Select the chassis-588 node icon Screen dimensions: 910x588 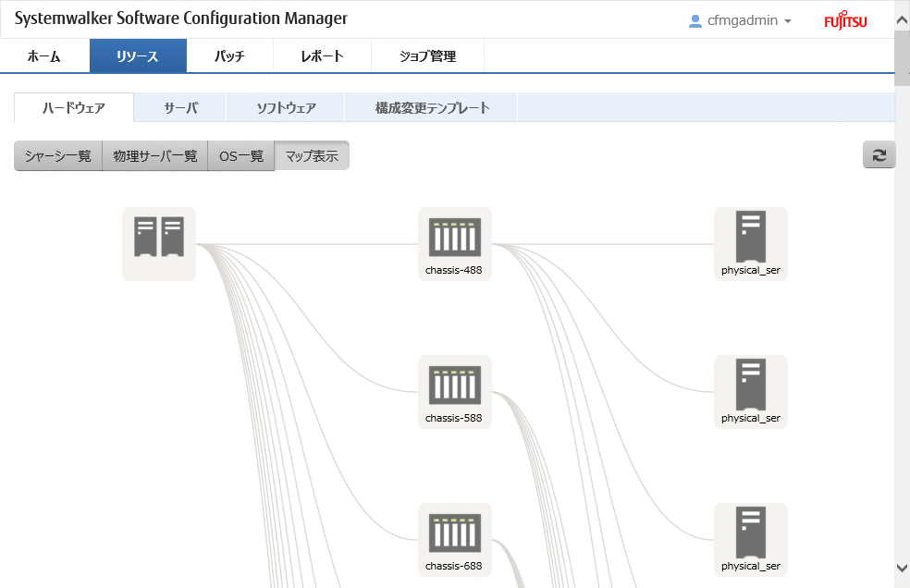point(455,386)
